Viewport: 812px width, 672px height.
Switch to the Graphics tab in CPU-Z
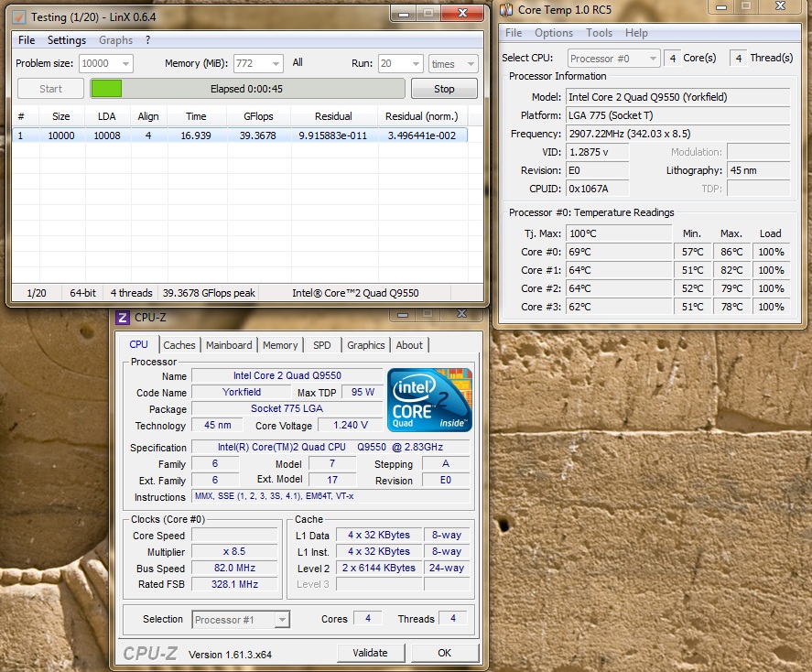365,345
